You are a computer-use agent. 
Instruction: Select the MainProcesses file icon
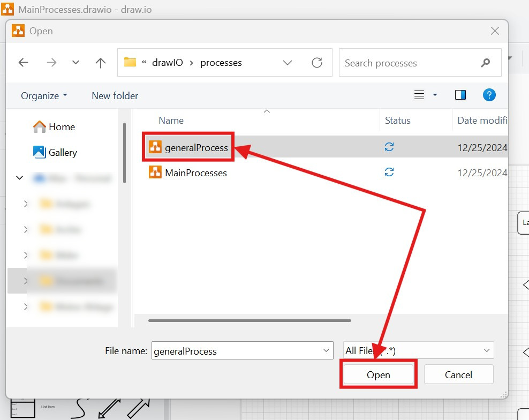pos(155,172)
